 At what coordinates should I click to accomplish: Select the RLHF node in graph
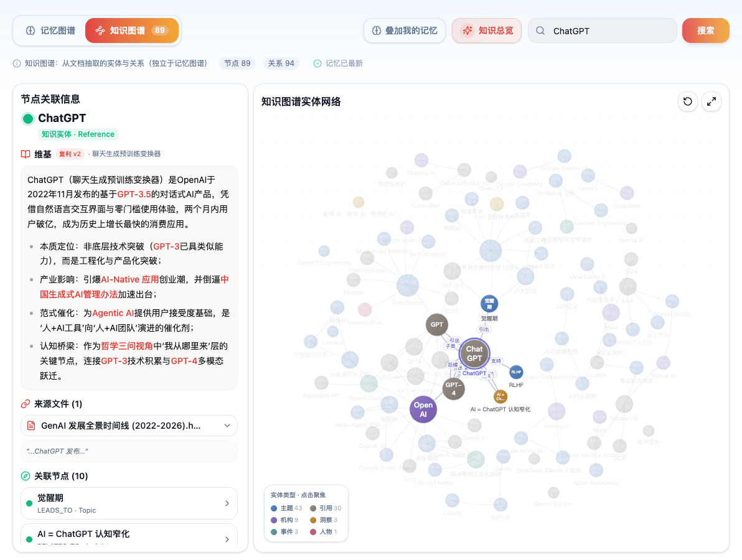[x=516, y=372]
